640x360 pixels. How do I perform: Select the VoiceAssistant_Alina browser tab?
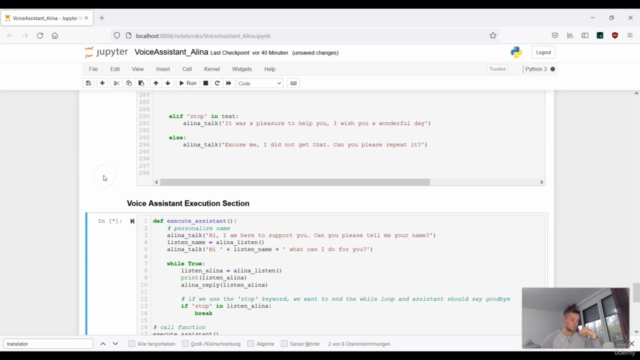tap(46, 18)
